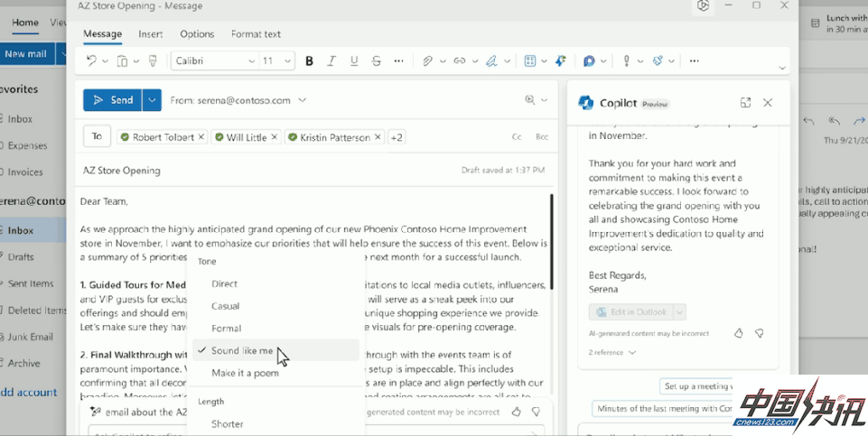Close the Copilot pane

(767, 102)
